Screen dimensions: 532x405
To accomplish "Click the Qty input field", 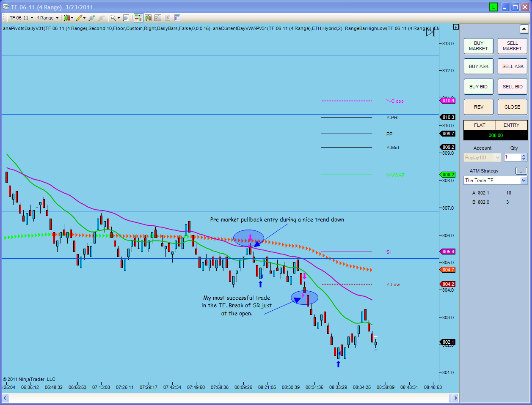I will tap(512, 157).
